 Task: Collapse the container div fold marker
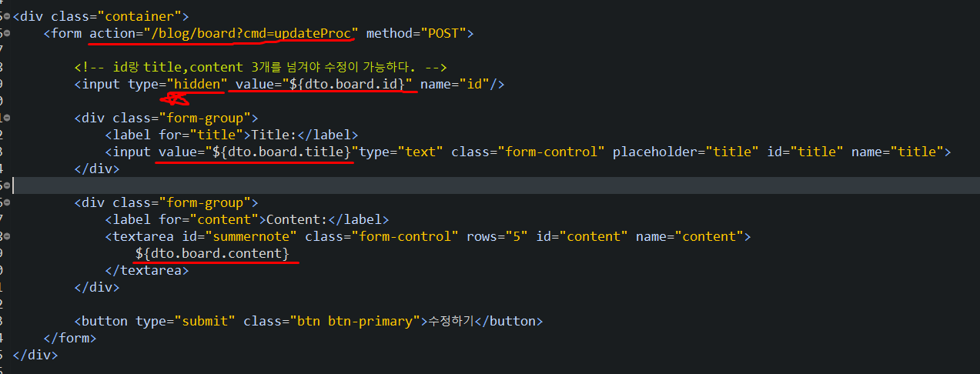pyautogui.click(x=7, y=17)
